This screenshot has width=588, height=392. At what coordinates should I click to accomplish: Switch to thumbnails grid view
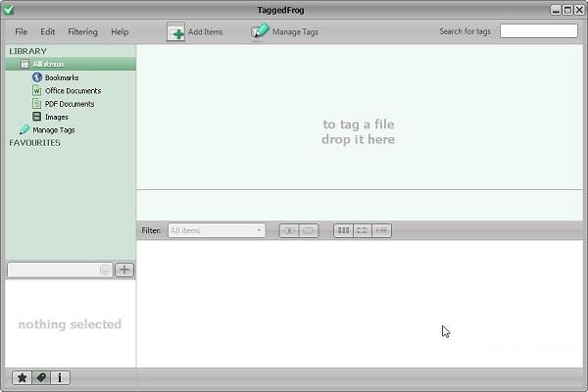pos(344,230)
